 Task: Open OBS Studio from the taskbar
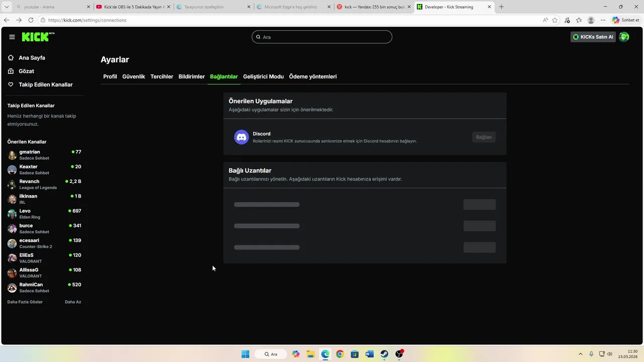tap(399, 354)
